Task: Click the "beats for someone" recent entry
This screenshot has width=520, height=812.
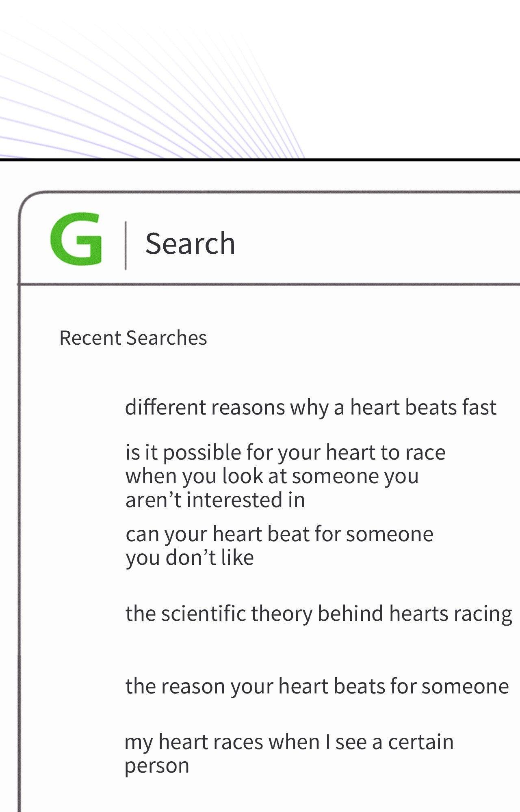Action: point(317,686)
